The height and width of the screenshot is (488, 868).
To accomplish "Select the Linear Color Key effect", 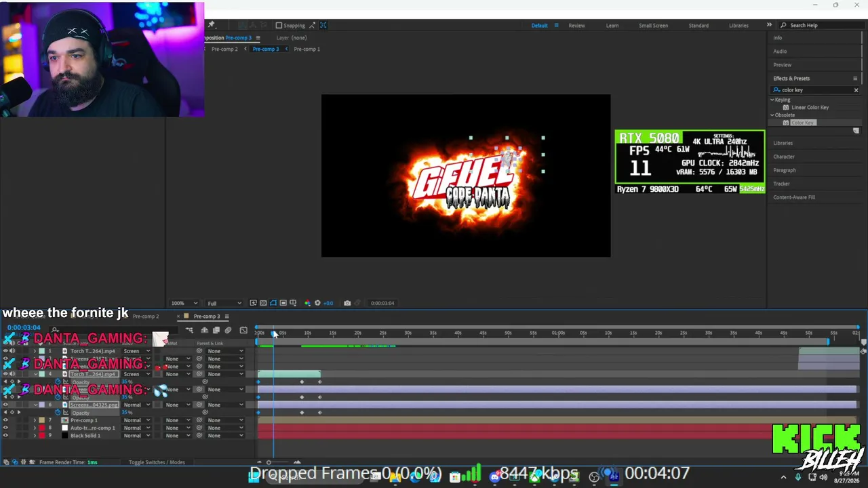I will tap(810, 107).
